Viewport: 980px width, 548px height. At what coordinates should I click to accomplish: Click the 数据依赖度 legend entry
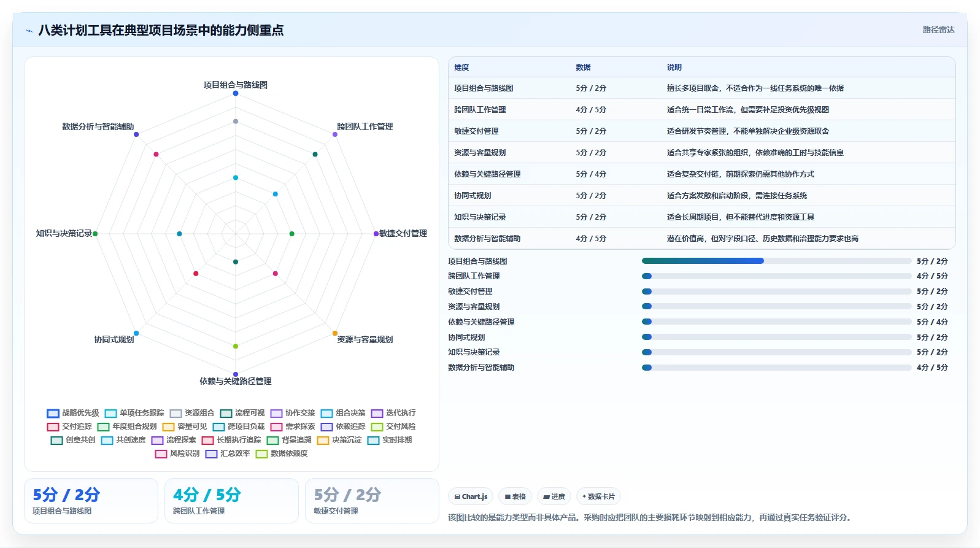coord(282,453)
